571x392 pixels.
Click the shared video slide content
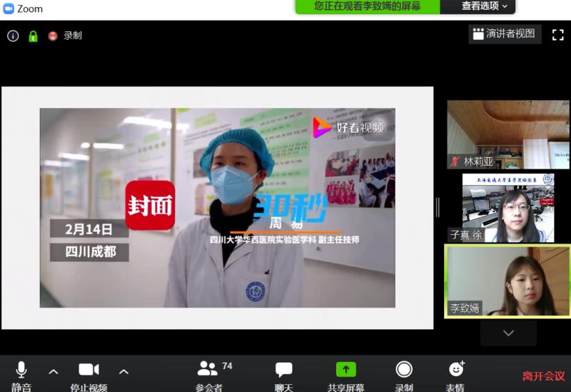tap(218, 208)
